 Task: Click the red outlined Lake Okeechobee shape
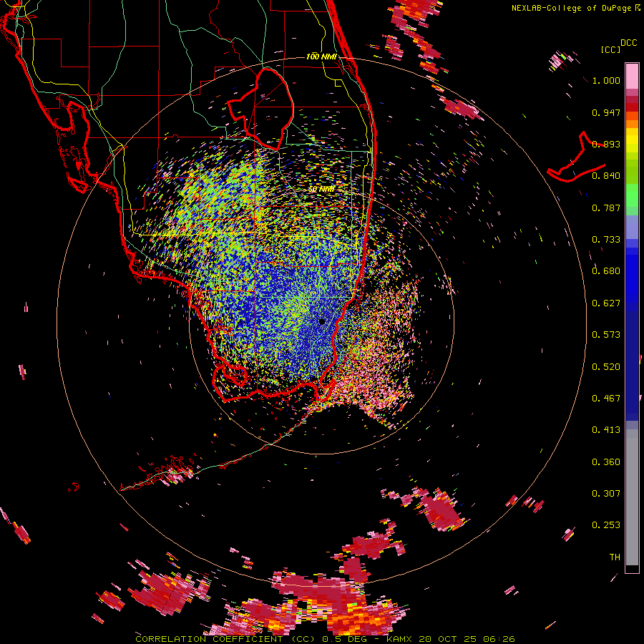click(260, 109)
